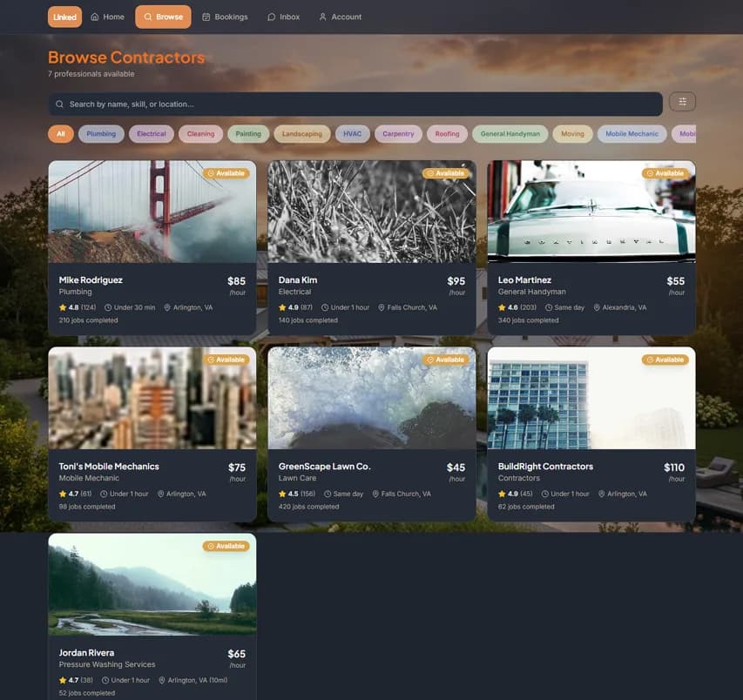Open Leo Martinez contractor name
743x700 pixels.
point(524,279)
